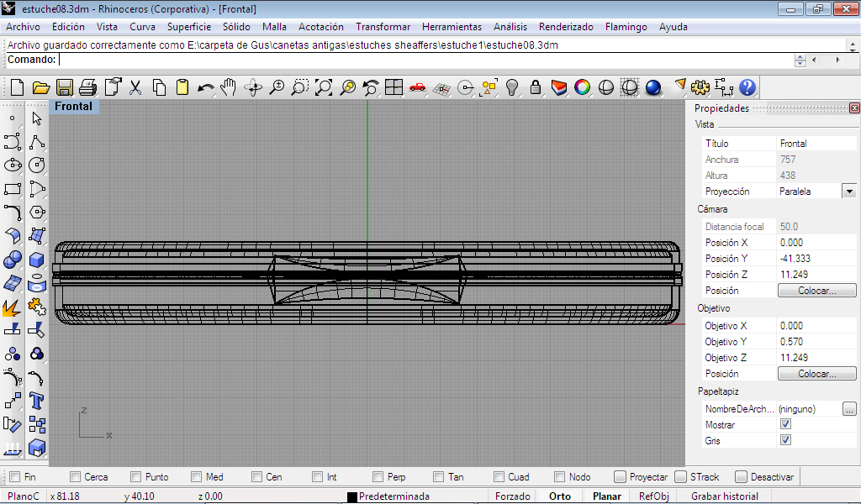Click the Print icon in toolbar
861x504 pixels.
point(88,87)
